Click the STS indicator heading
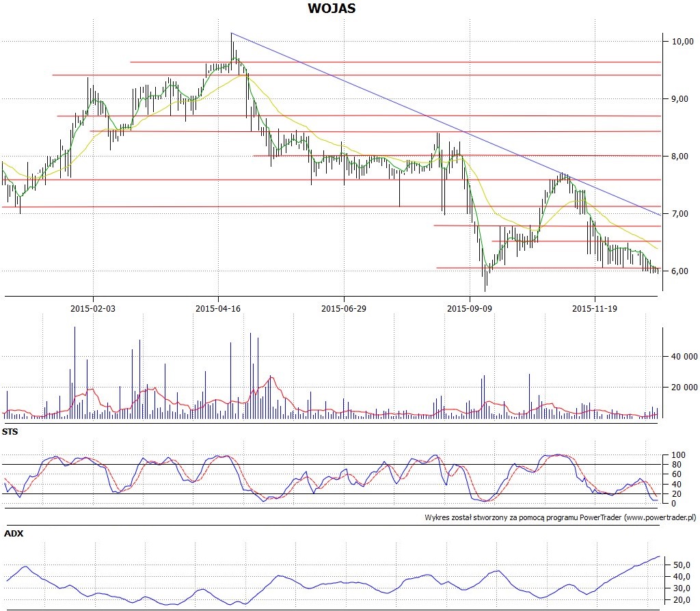700x611 pixels. (x=10, y=431)
